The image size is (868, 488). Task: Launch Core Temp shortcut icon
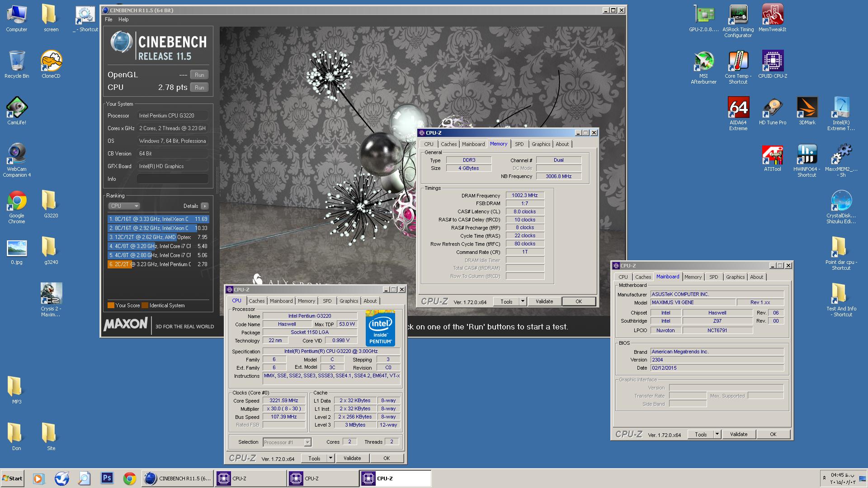(x=738, y=67)
